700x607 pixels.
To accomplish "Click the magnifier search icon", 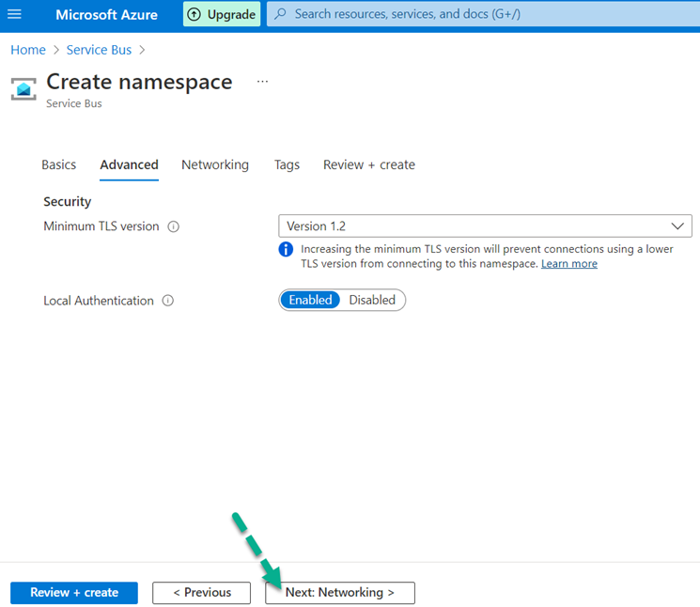I will [280, 14].
